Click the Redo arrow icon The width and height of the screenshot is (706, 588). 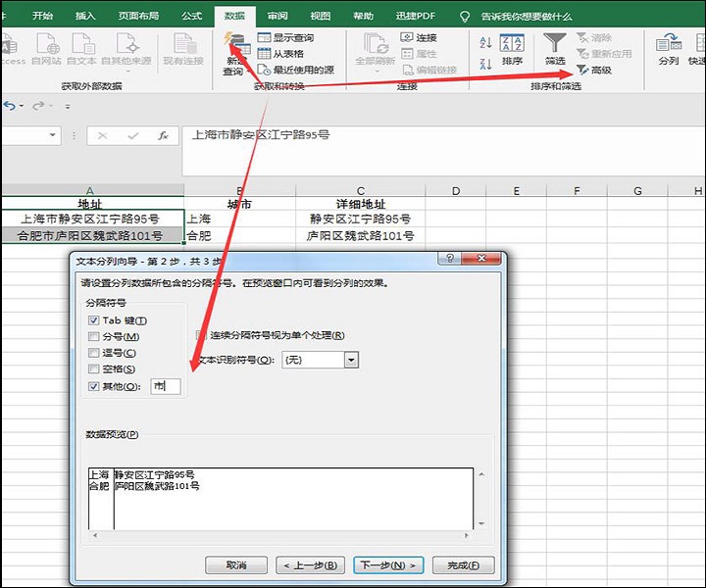[38, 106]
